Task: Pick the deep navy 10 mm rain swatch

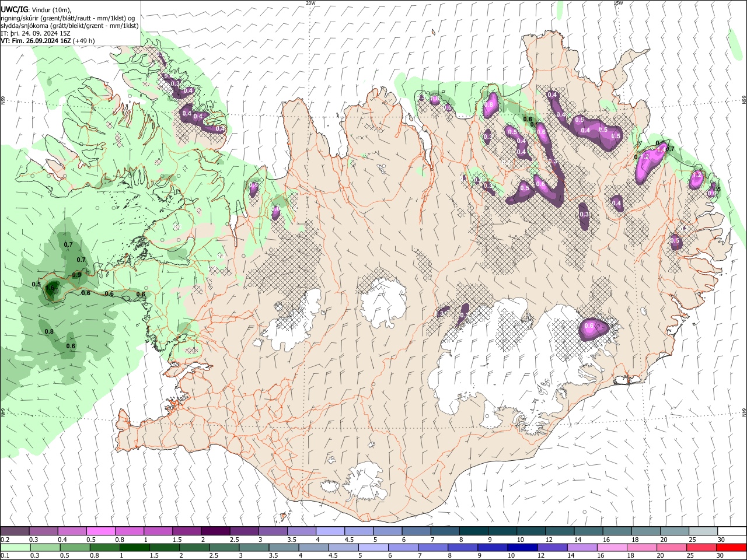Action: tap(521, 547)
